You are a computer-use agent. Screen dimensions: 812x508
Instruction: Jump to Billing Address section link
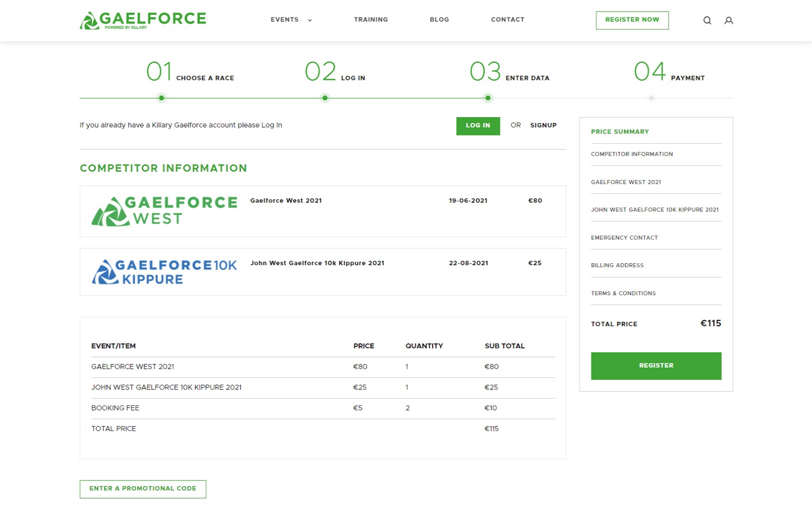pos(617,266)
